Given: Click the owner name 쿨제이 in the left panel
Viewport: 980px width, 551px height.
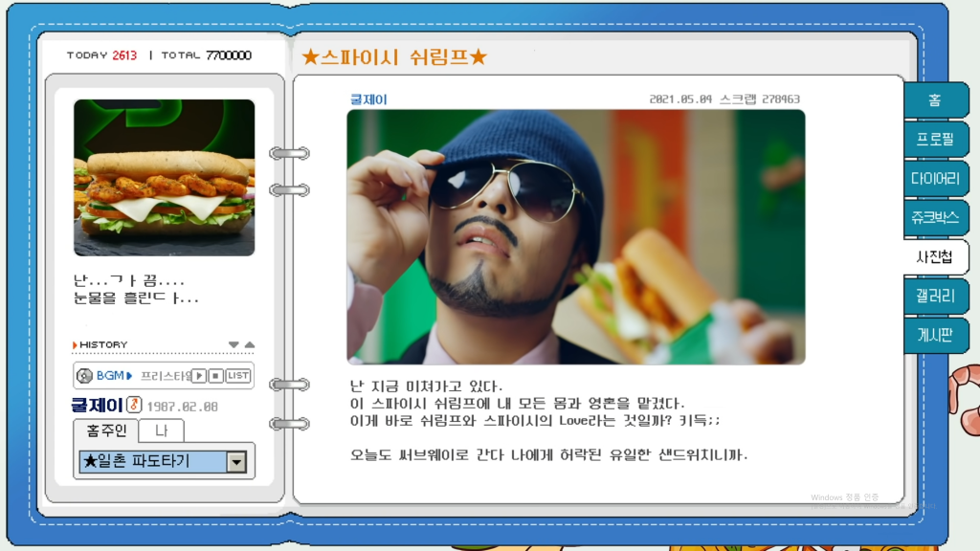Looking at the screenshot, I should [x=97, y=406].
